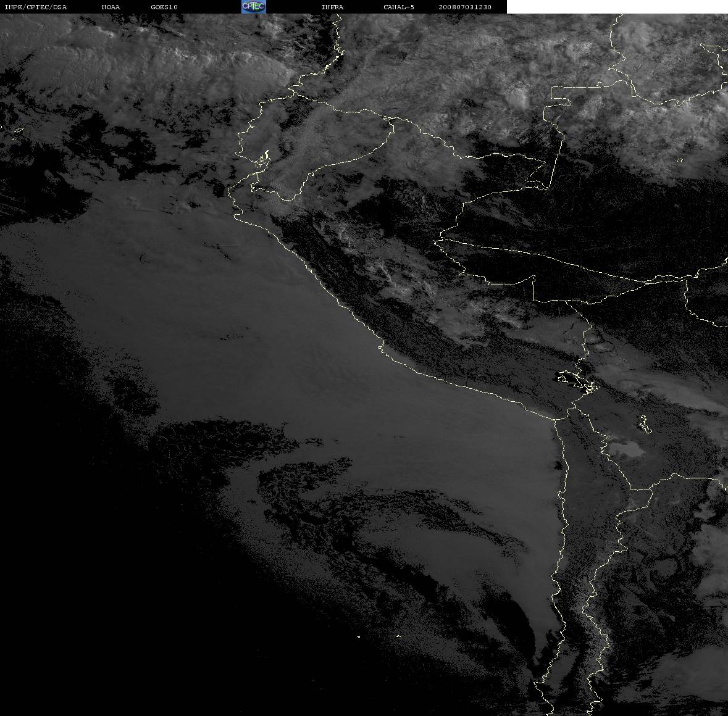Click the Lake Poopó outline
Image resolution: width=728 pixels, height=716 pixels.
[x=644, y=424]
